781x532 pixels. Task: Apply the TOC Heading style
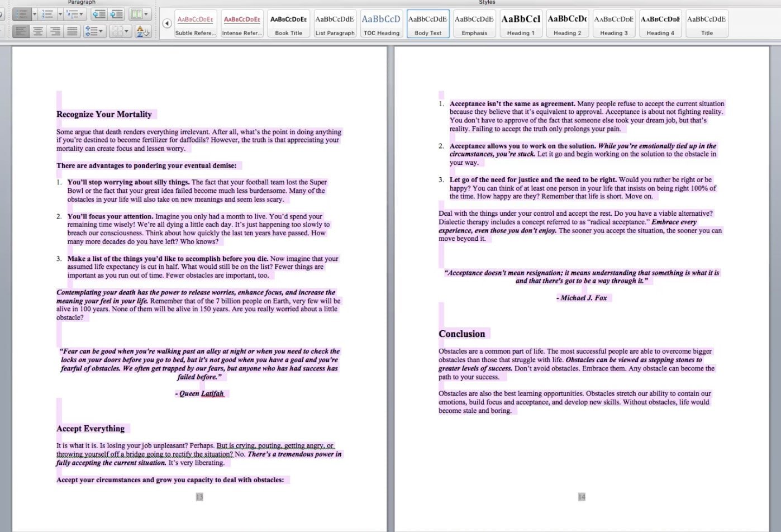click(382, 23)
